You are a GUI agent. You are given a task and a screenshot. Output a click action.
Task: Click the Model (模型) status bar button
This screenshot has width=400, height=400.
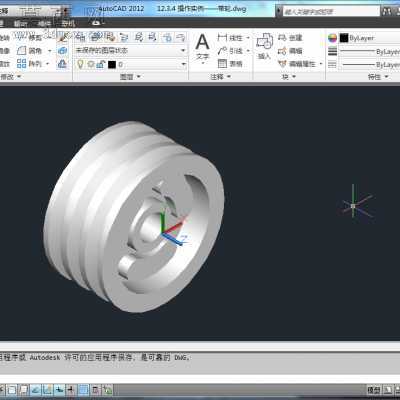pos(373,390)
